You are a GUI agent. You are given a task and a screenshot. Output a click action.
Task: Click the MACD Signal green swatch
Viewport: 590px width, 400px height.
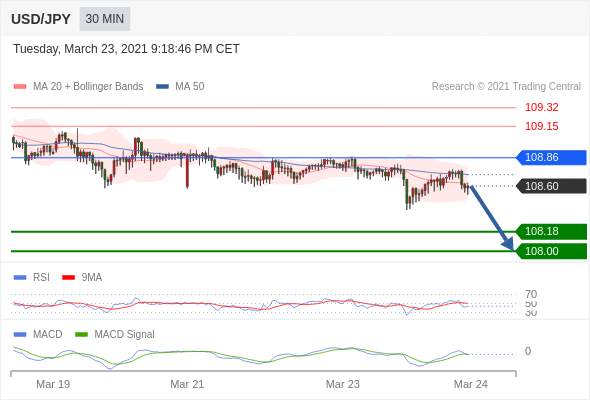pos(81,335)
